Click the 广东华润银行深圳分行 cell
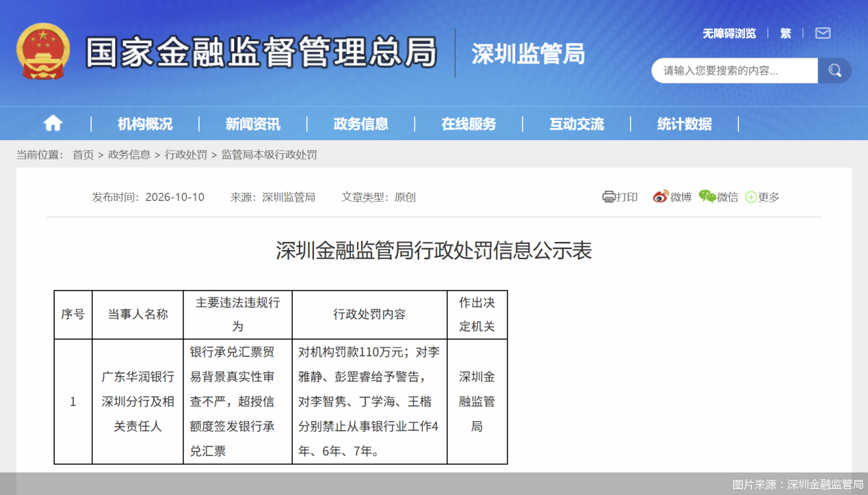 [137, 401]
